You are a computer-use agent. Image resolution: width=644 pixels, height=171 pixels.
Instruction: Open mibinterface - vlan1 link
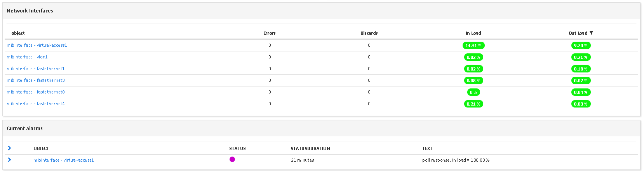click(27, 57)
